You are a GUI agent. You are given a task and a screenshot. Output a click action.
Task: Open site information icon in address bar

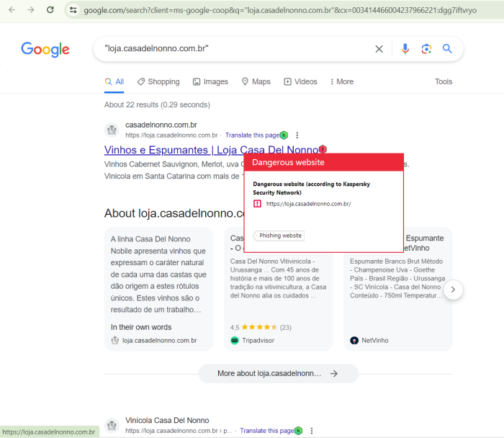tap(73, 10)
